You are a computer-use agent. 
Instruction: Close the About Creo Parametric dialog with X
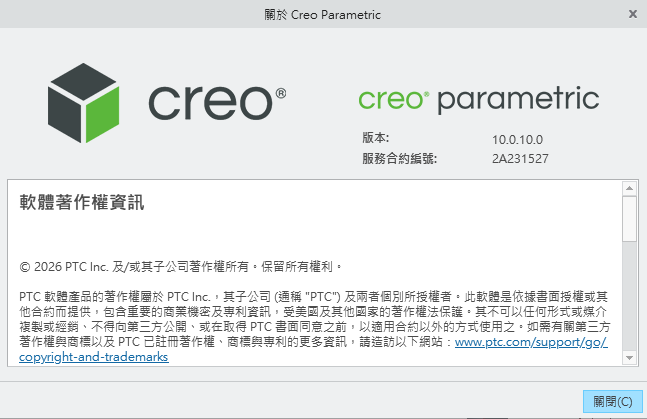[633, 14]
